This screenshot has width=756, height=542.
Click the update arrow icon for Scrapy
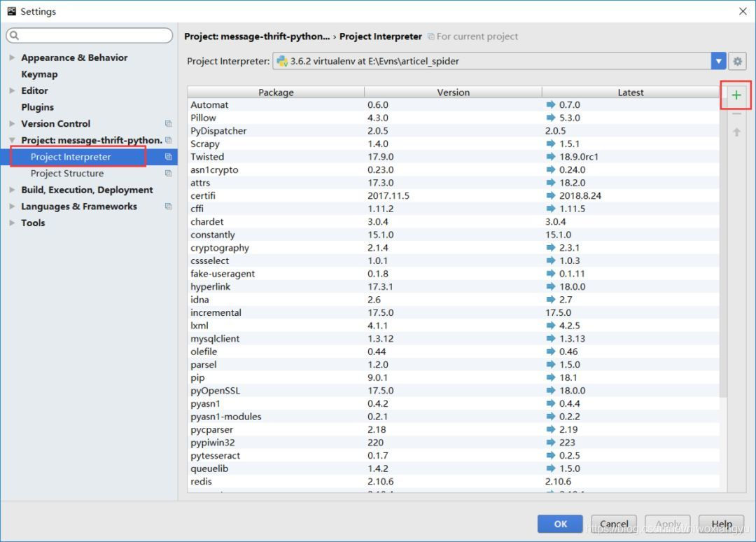[551, 144]
